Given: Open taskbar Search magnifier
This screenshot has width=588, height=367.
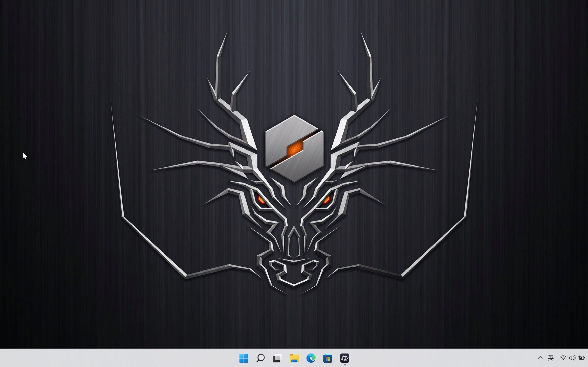Looking at the screenshot, I should [x=260, y=358].
